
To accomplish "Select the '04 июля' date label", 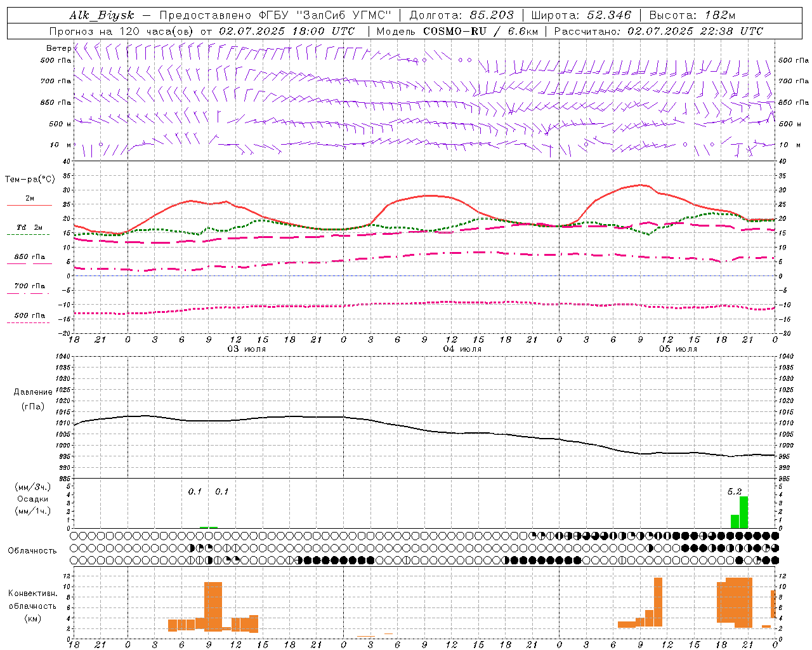I will 462,349.
